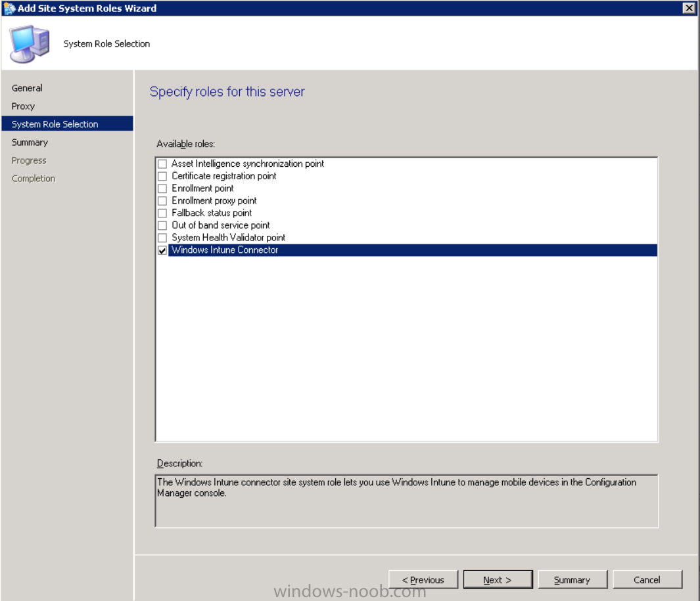Uncheck the Windows Intune Connector checkbox
This screenshot has height=601, width=700.
point(162,250)
